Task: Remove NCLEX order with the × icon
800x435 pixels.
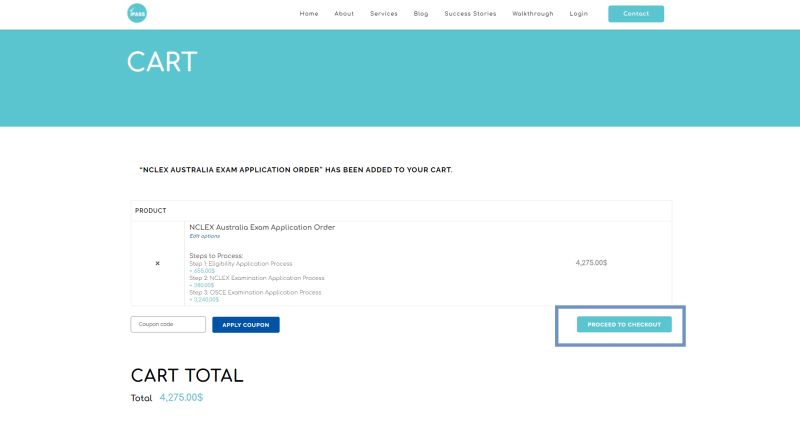Action: (157, 263)
